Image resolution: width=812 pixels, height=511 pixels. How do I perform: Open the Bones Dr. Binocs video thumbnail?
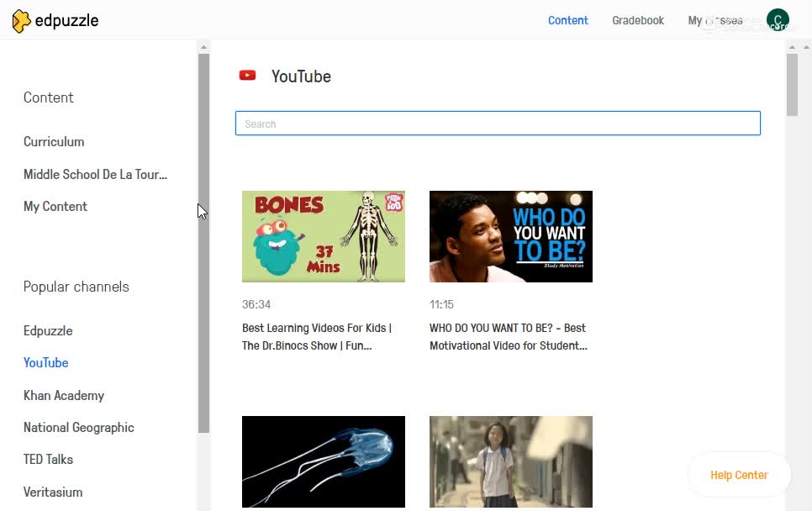tap(324, 236)
